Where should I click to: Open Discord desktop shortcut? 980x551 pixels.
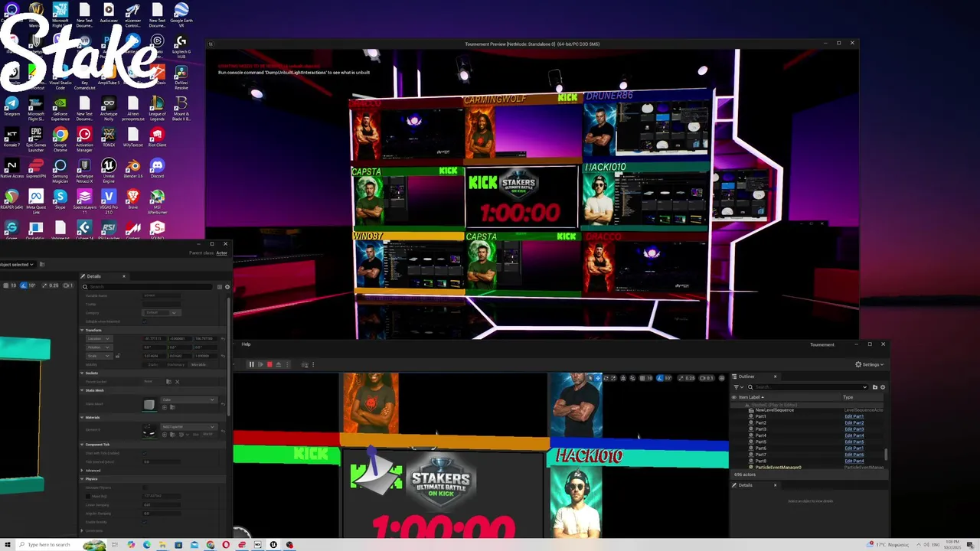(x=157, y=168)
